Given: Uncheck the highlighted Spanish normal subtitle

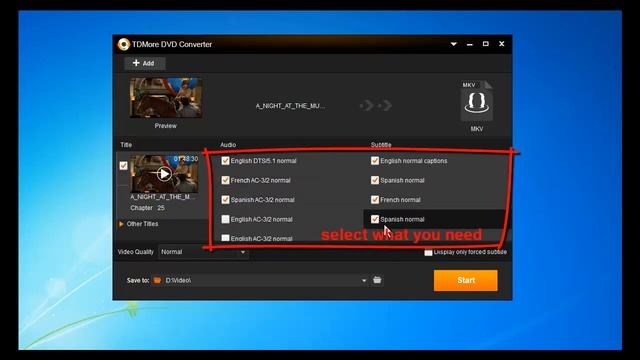Looking at the screenshot, I should click(375, 219).
